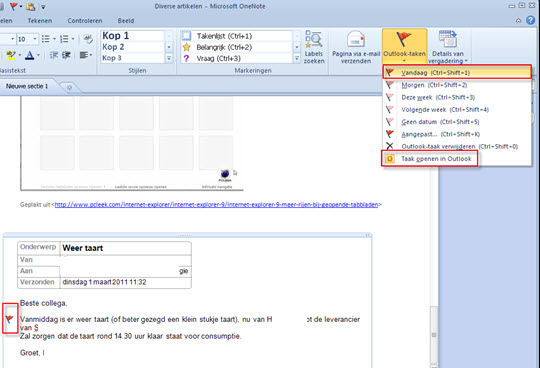Decrease the paragraph indent

[54, 55]
